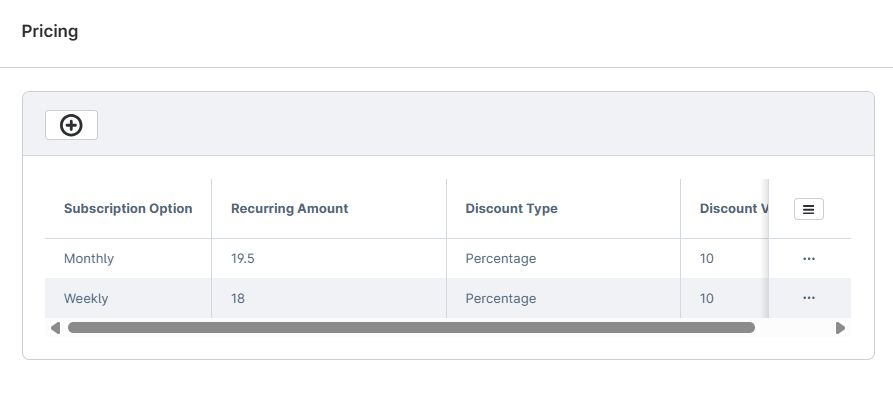This screenshot has height=417, width=893.
Task: Click Percentage in the Weekly row
Action: pos(501,298)
